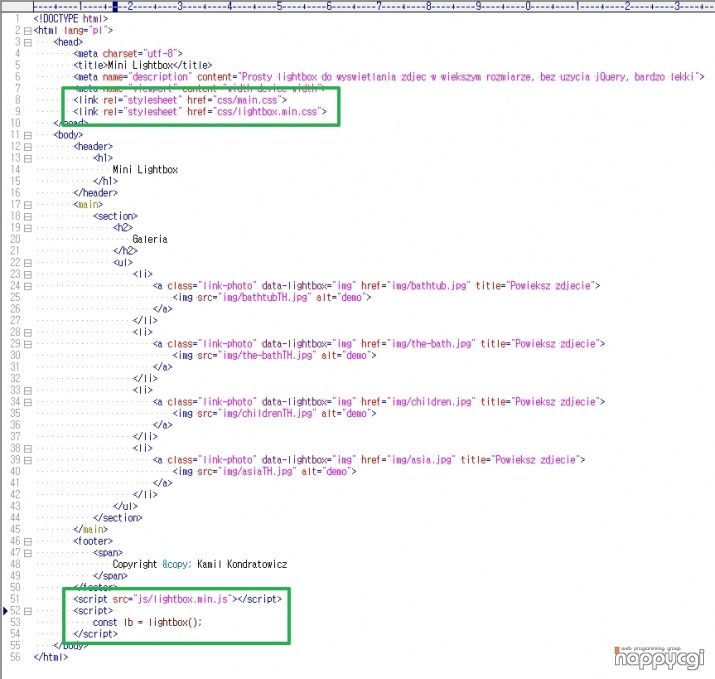Collapse the h1 fold marker on line 13
Viewport: 715px width, 679px height.
(x=27, y=159)
